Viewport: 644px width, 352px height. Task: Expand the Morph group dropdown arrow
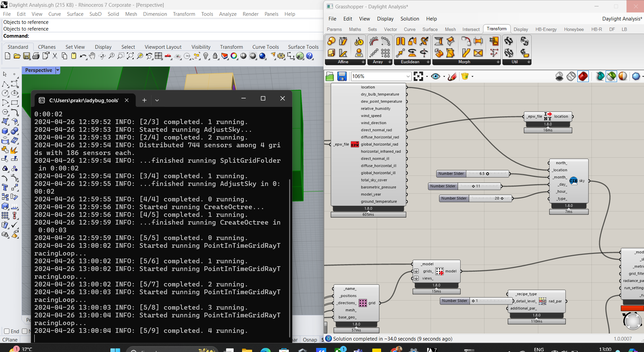click(x=498, y=62)
